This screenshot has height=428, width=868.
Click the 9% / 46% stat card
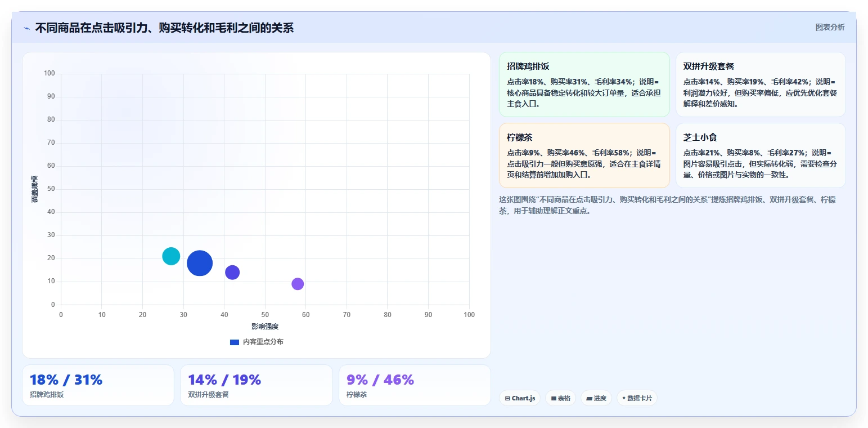[x=415, y=385]
